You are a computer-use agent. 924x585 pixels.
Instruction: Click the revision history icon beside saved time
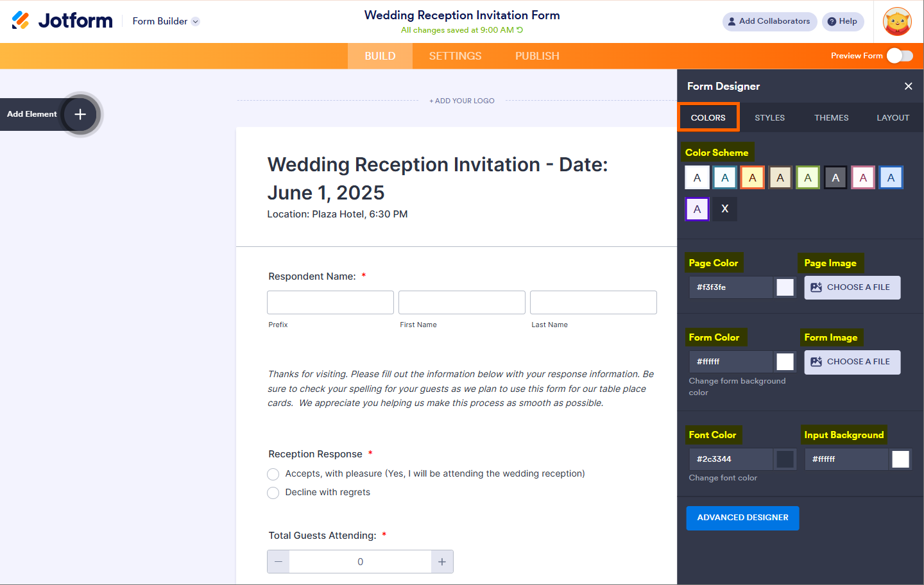tap(520, 30)
